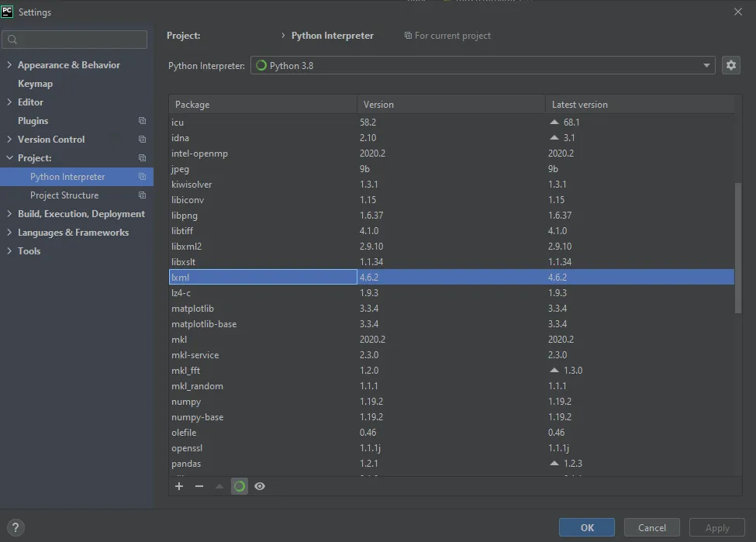Viewport: 756px width, 542px height.
Task: Select the lxml package row
Action: coord(452,278)
